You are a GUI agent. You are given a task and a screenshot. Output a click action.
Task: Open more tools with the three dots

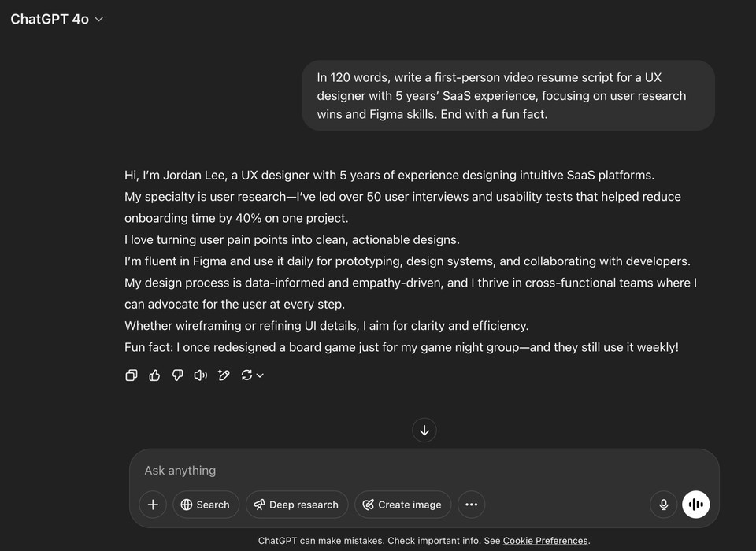pyautogui.click(x=471, y=505)
